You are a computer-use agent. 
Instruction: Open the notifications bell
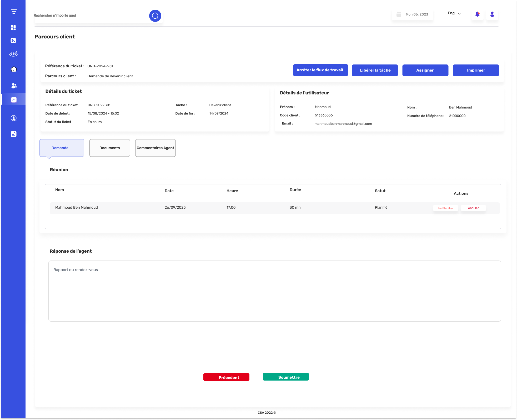pyautogui.click(x=478, y=14)
